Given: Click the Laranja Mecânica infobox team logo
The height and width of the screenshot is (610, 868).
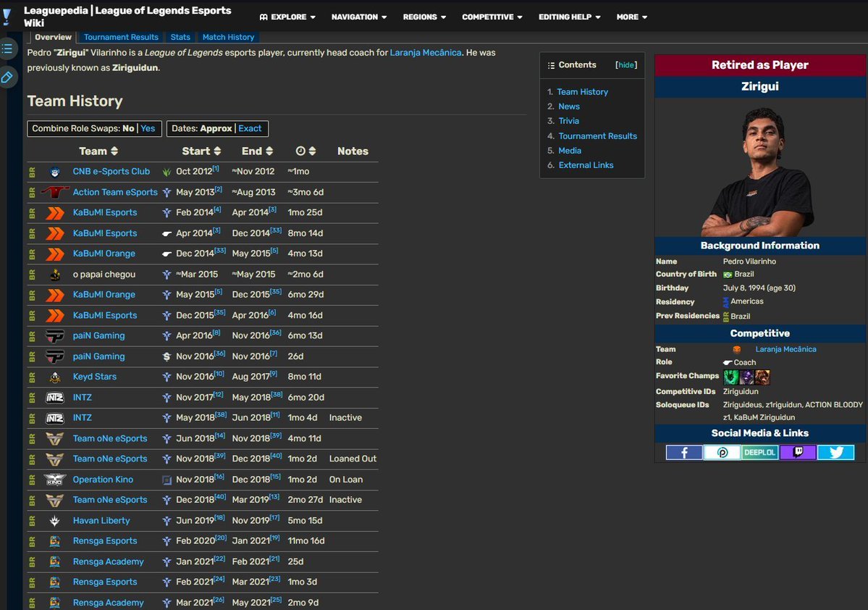Looking at the screenshot, I should 737,350.
